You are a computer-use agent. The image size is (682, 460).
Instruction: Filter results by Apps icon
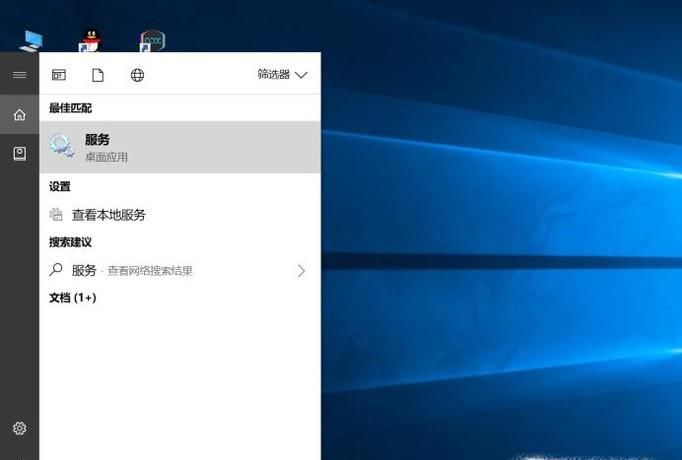click(x=59, y=75)
